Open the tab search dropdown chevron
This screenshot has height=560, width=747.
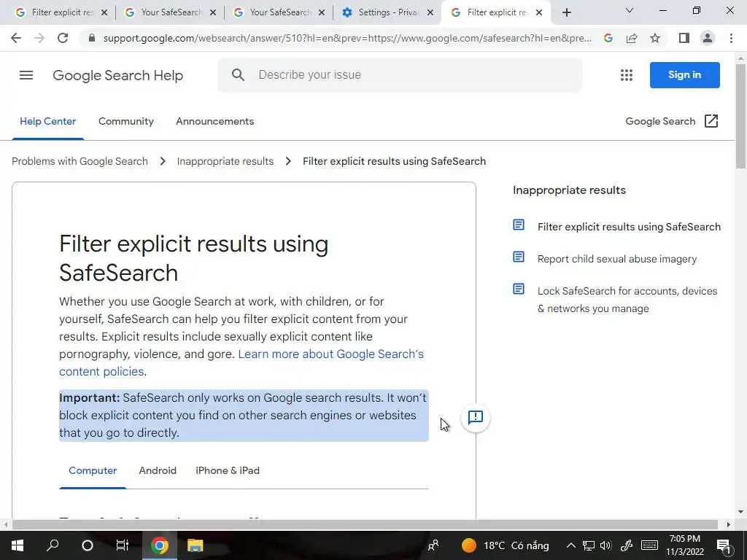(629, 10)
